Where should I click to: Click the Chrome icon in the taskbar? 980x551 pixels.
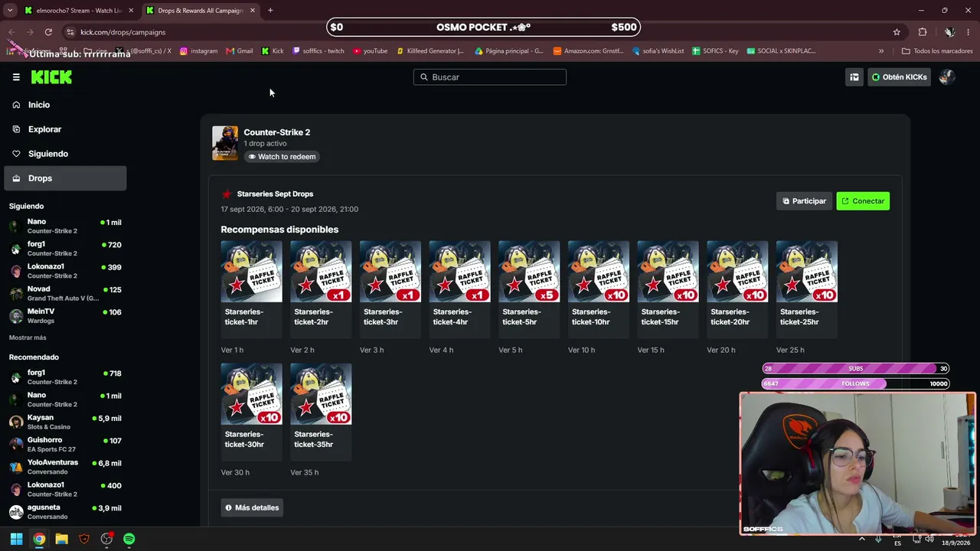point(39,539)
